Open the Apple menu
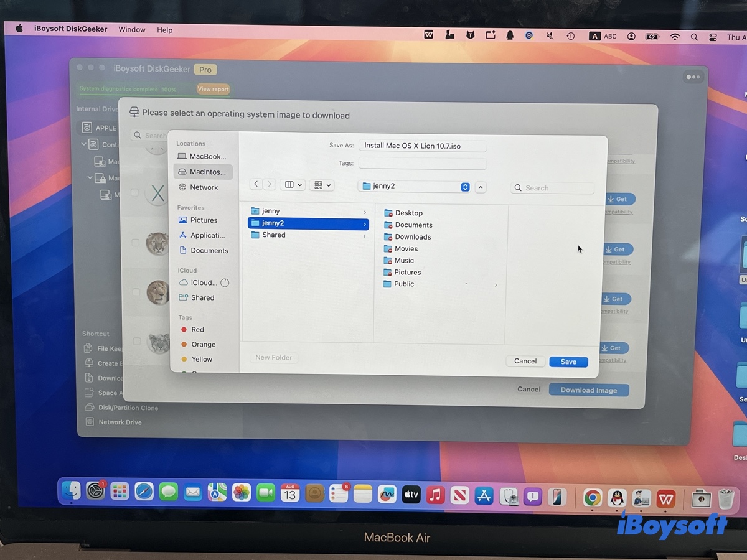The height and width of the screenshot is (560, 747). click(x=19, y=28)
